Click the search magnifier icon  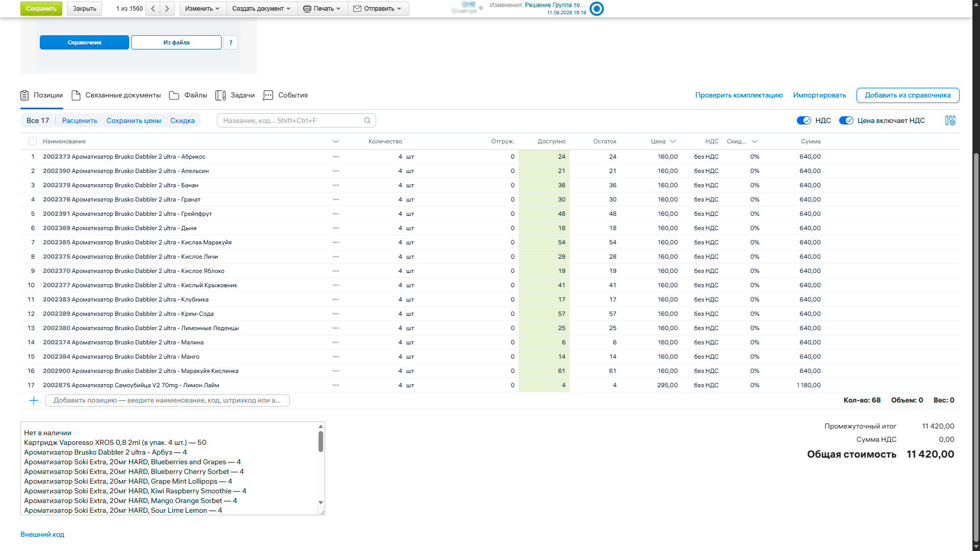point(367,120)
